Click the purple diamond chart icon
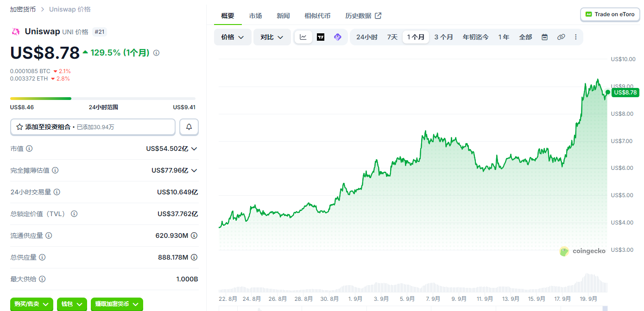The height and width of the screenshot is (311, 644). click(338, 37)
